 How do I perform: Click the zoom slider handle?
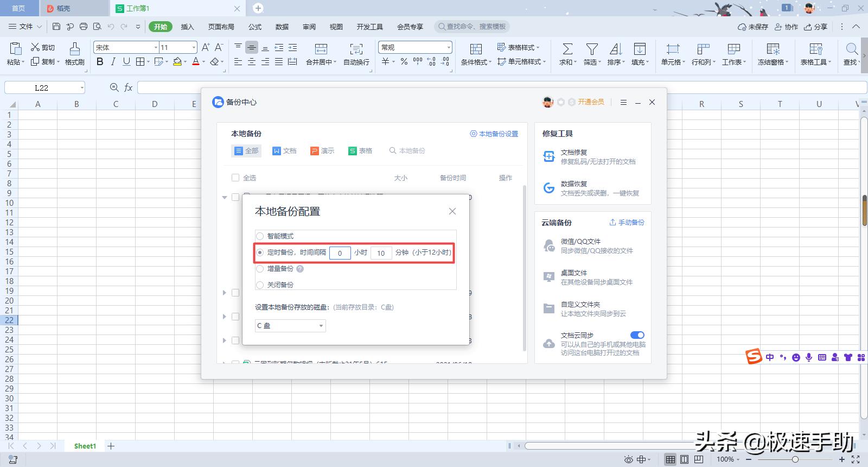pos(795,459)
